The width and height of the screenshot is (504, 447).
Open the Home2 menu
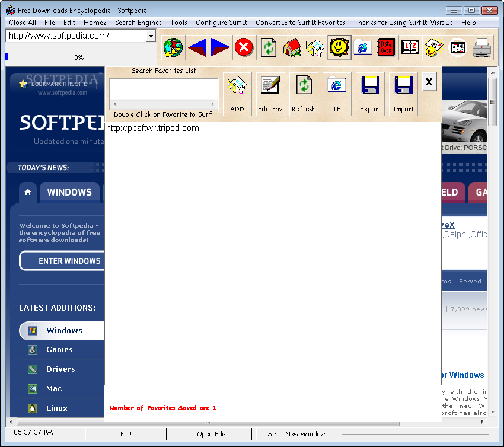(95, 23)
